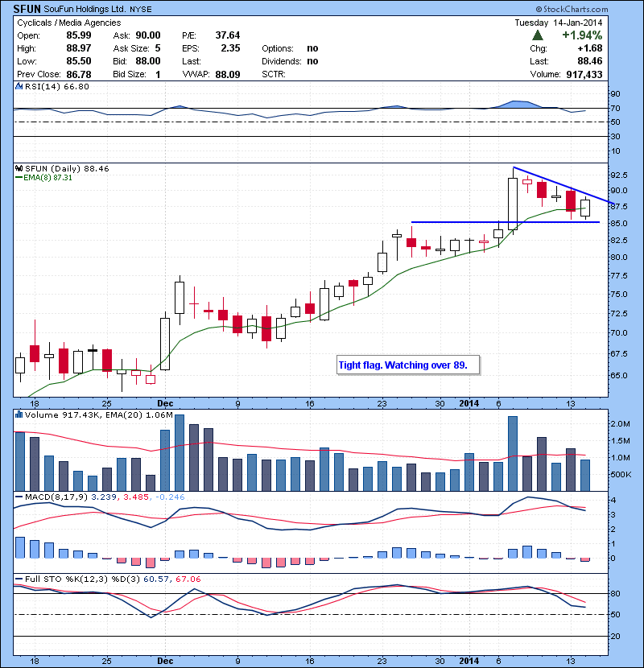Screen dimensions: 644x668
Task: Click the green up-arrow change indicator
Action: (x=538, y=35)
